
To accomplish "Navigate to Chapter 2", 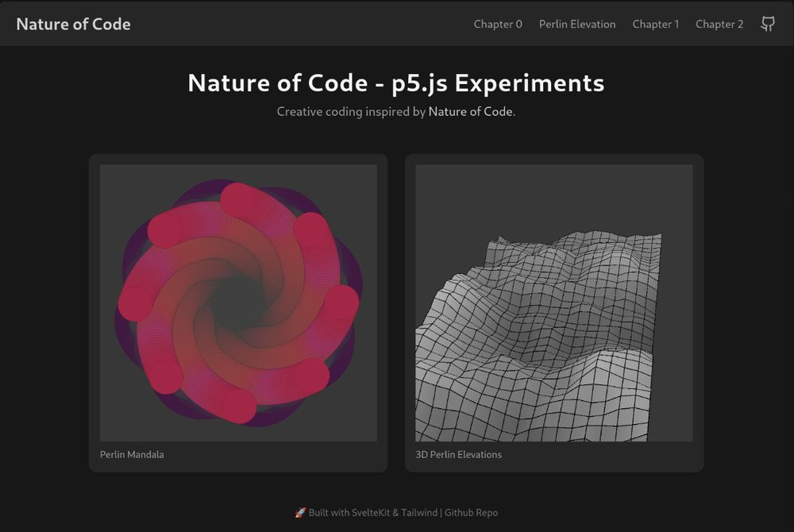I will click(719, 24).
